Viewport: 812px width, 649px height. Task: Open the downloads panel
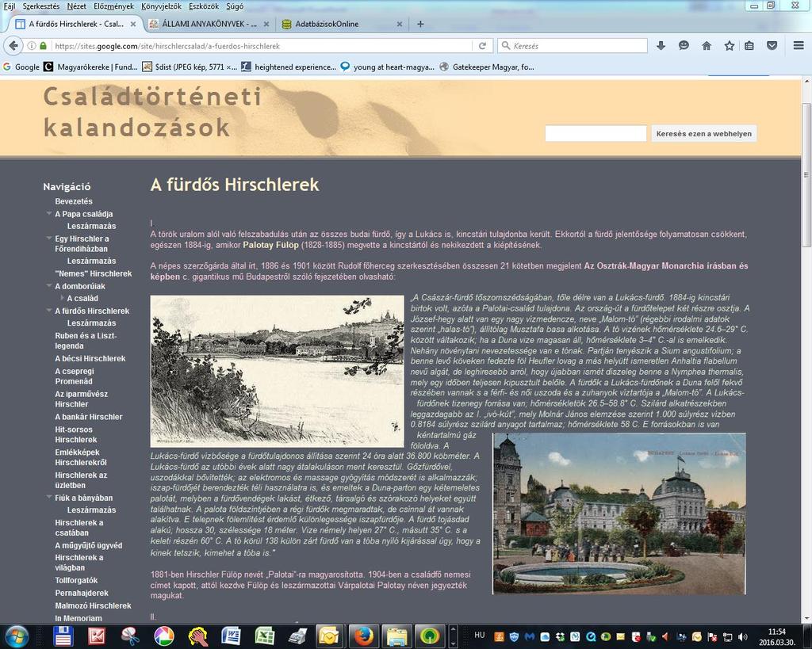[661, 45]
